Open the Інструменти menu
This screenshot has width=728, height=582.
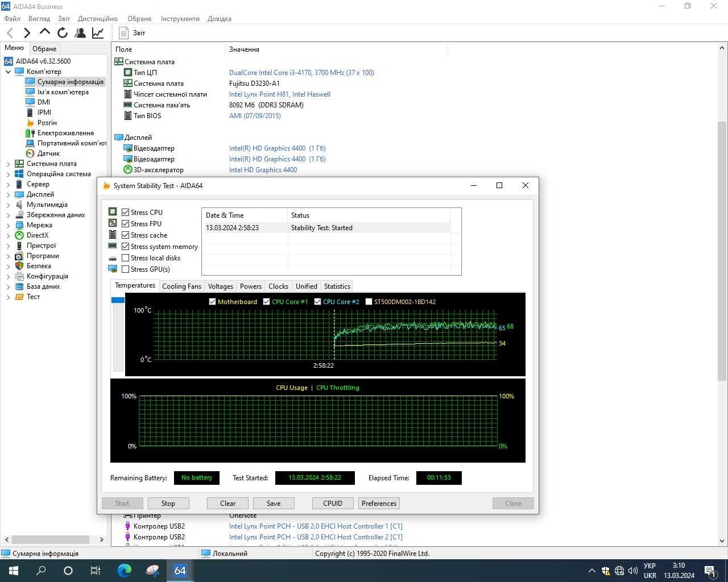(x=180, y=19)
